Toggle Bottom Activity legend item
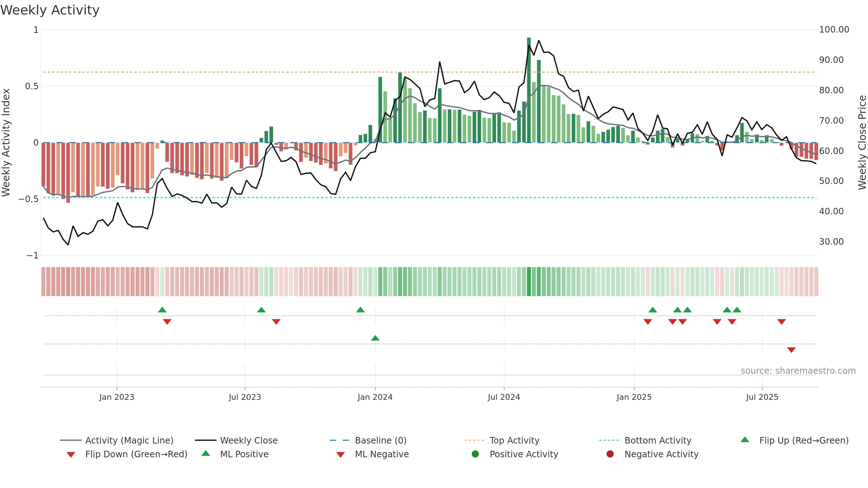The height and width of the screenshot is (488, 868). point(645,440)
